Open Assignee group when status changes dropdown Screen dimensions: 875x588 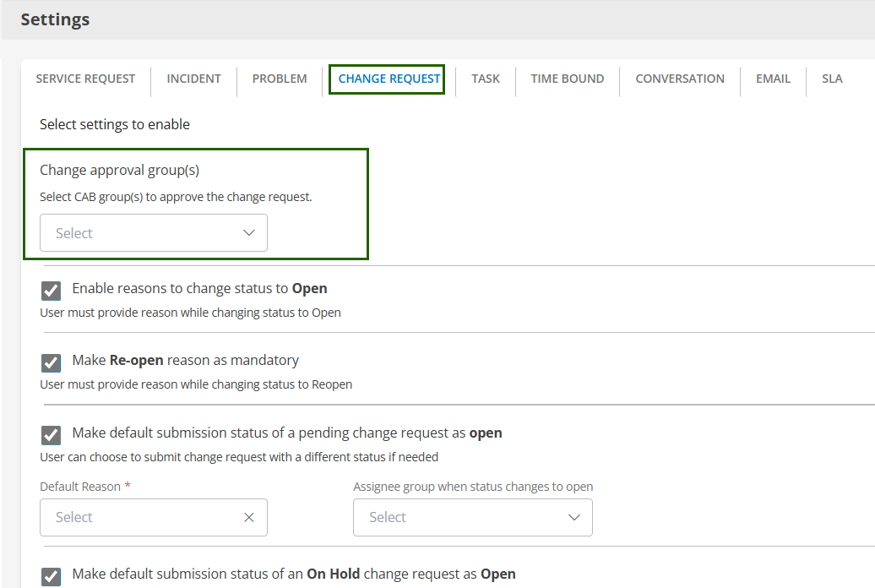[x=460, y=517]
